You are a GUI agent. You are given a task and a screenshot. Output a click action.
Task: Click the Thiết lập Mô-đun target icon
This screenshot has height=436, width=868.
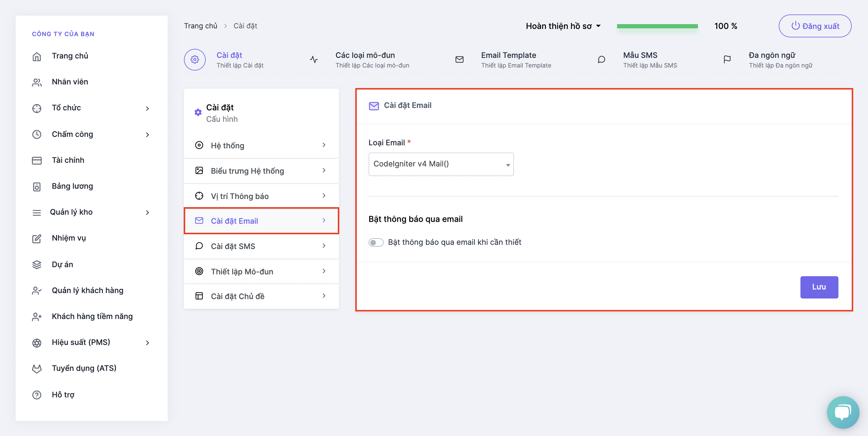pyautogui.click(x=199, y=271)
